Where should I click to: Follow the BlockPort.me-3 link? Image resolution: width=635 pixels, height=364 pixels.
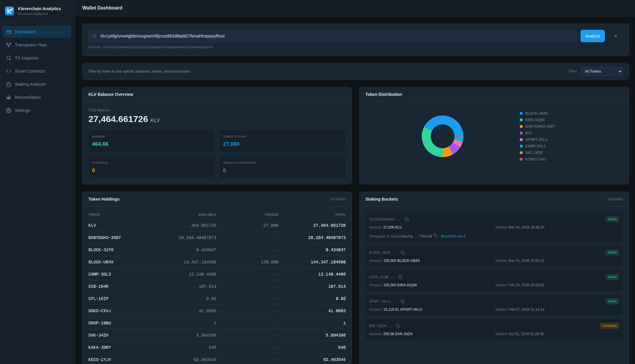coord(453,236)
